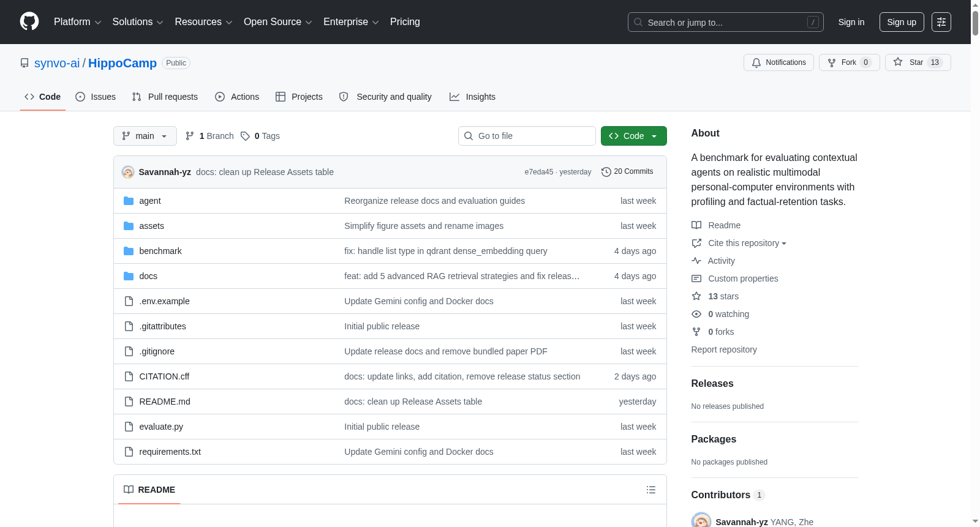Screen dimensions: 980x527
Task: Click the Custom properties icon
Action: tap(696, 278)
